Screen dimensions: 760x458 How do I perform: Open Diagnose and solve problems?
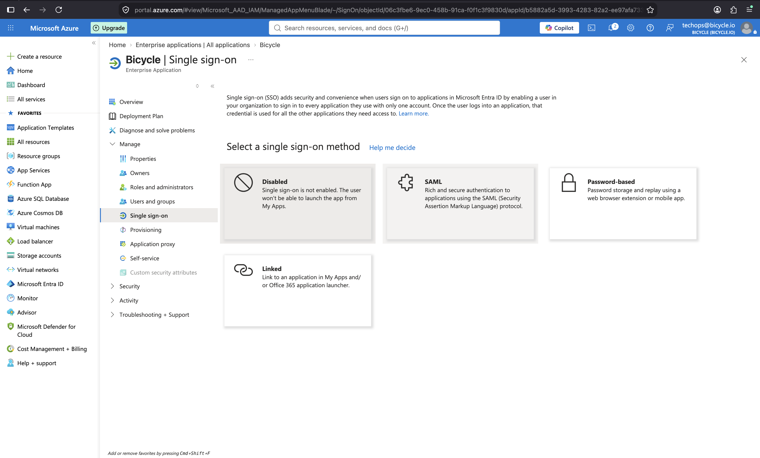[157, 130]
